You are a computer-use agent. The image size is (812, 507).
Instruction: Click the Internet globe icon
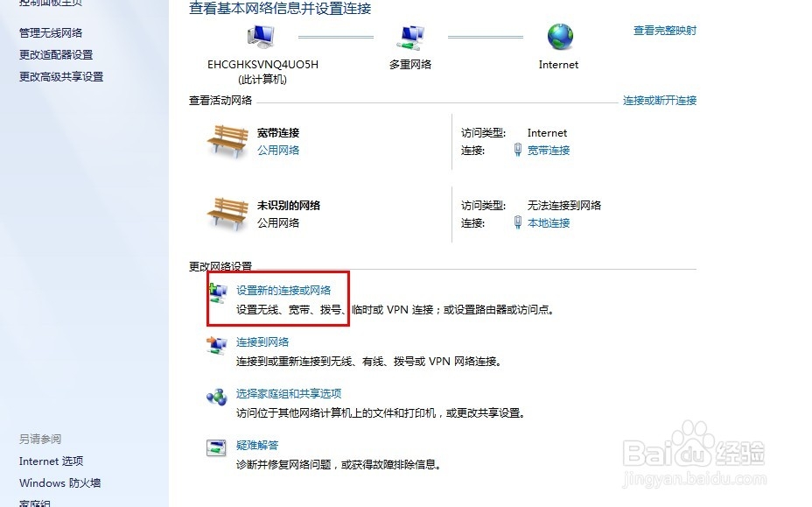point(560,37)
